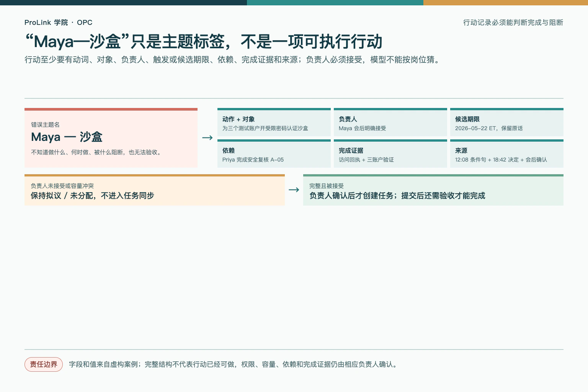588x392 pixels.
Task: Click the 负责人 card heading
Action: 348,119
